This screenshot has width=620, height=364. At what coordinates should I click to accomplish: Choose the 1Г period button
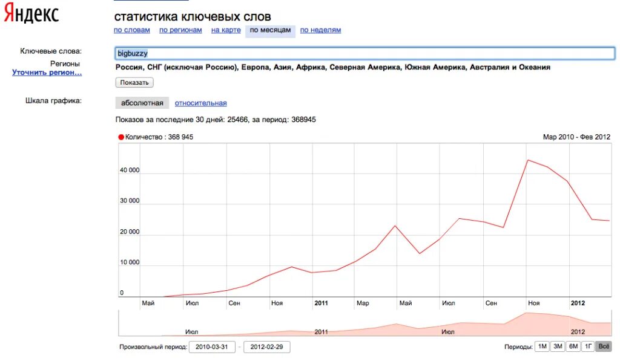588,346
